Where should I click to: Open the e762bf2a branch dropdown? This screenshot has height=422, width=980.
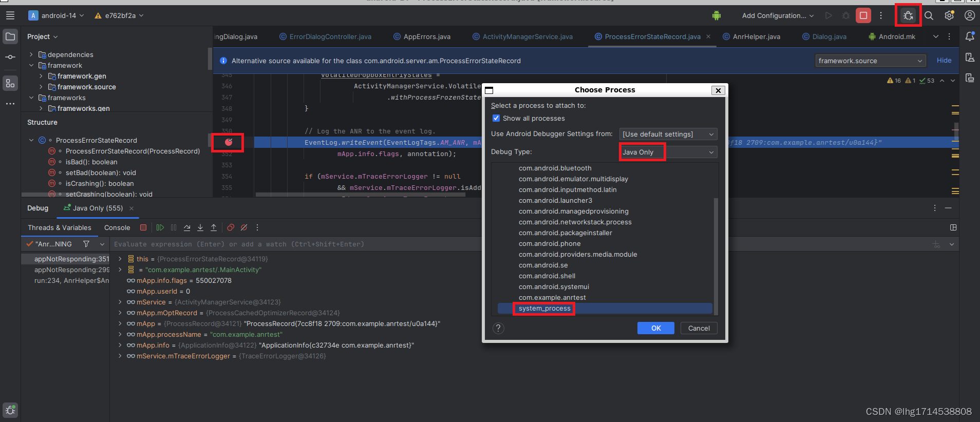click(119, 15)
